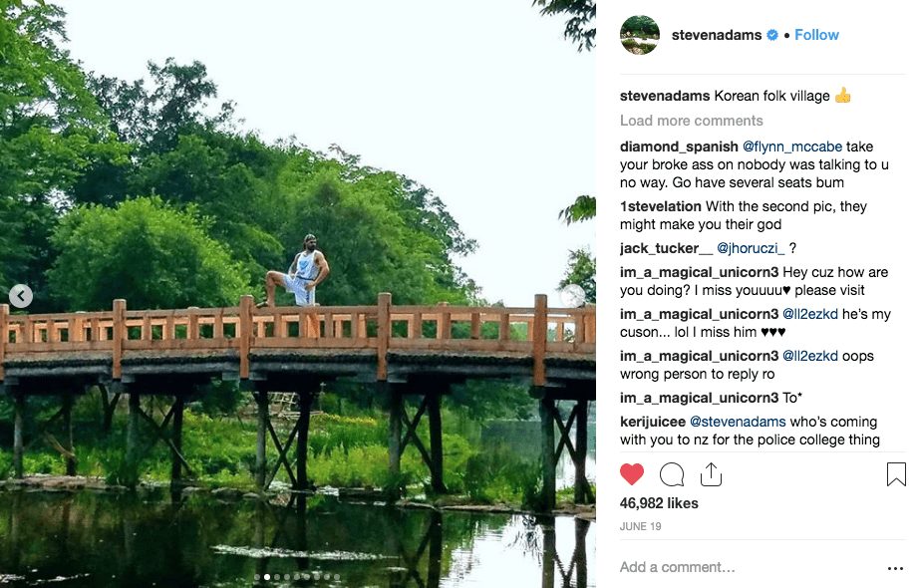Viewport: 915px width, 588px height.
Task: Click the share arrow icon
Action: click(x=711, y=474)
